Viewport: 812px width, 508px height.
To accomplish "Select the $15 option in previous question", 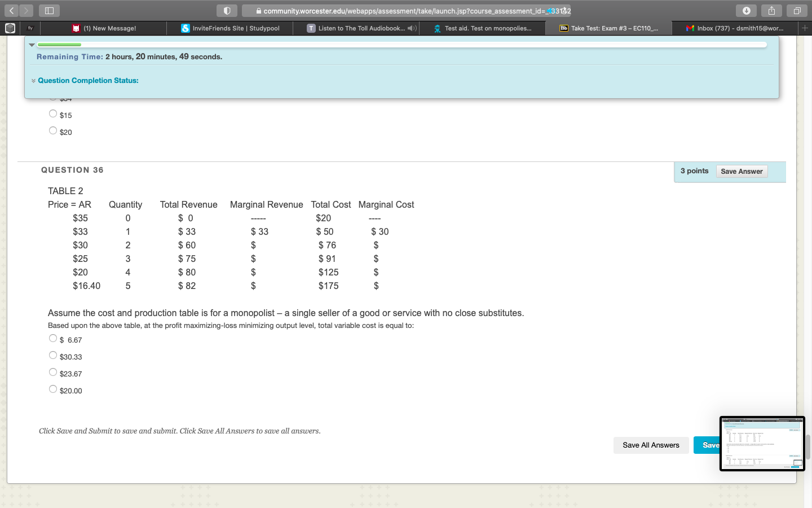I will (53, 114).
